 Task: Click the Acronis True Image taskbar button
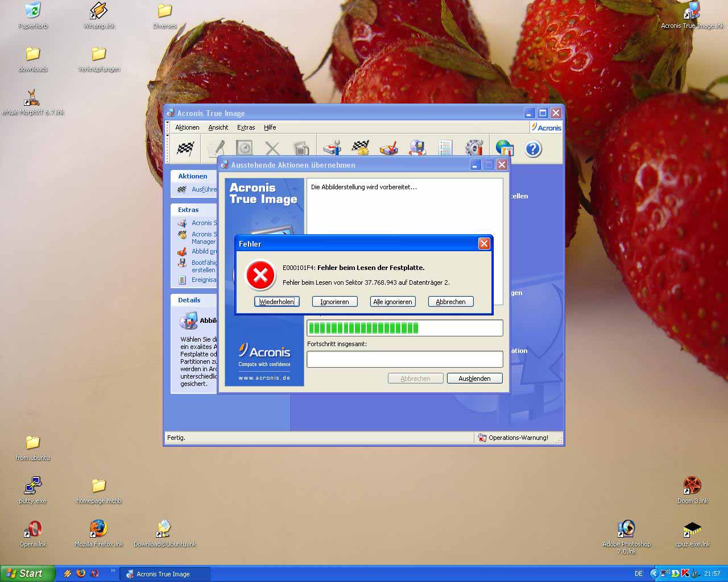click(165, 574)
